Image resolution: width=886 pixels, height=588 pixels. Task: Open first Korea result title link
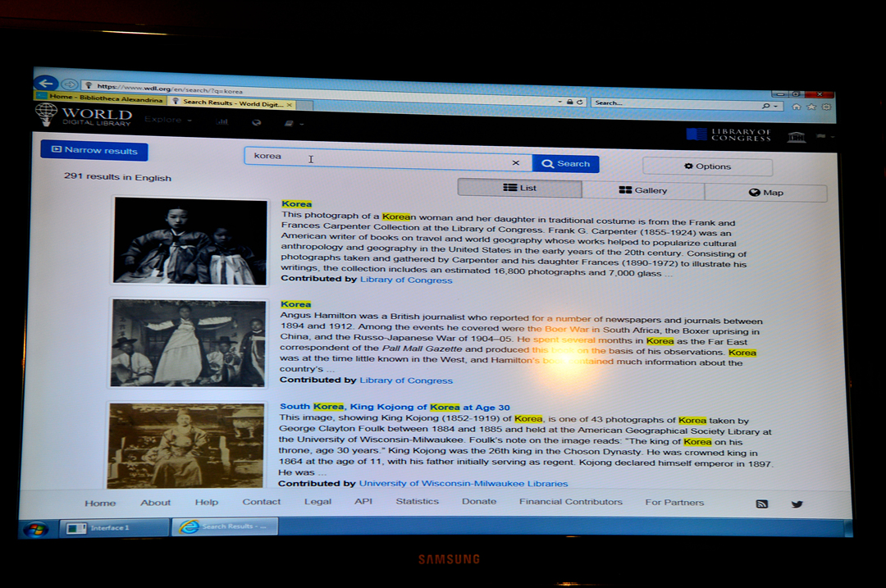297,204
